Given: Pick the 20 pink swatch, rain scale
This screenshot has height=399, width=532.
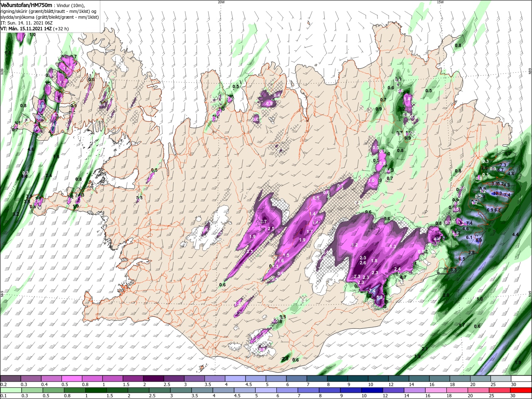Looking at the screenshot, I should pyautogui.click(x=478, y=390).
